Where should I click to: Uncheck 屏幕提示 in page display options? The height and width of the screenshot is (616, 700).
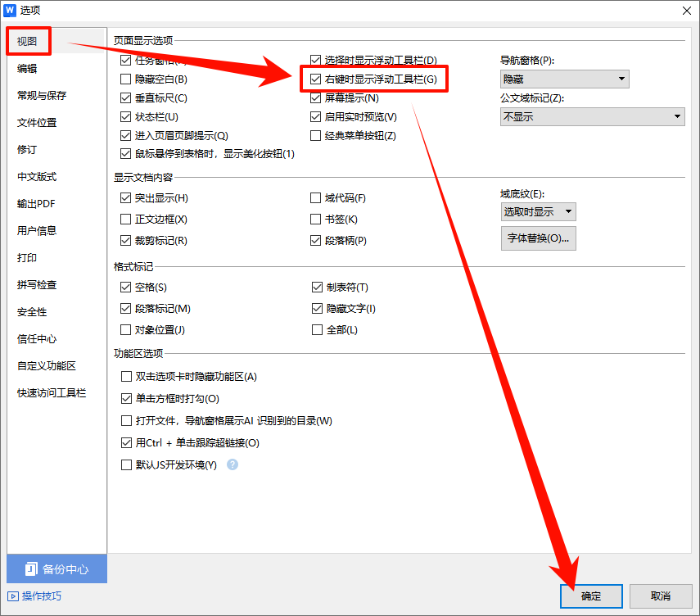click(315, 97)
